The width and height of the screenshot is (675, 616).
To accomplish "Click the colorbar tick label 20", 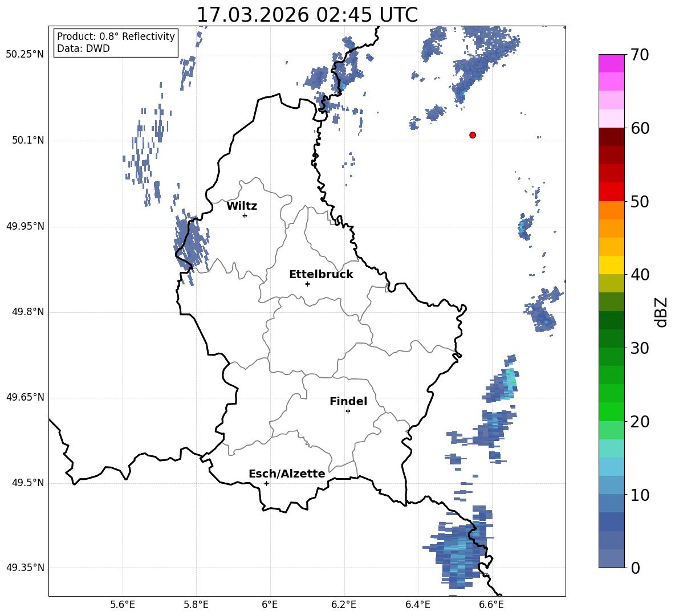I will [x=640, y=422].
